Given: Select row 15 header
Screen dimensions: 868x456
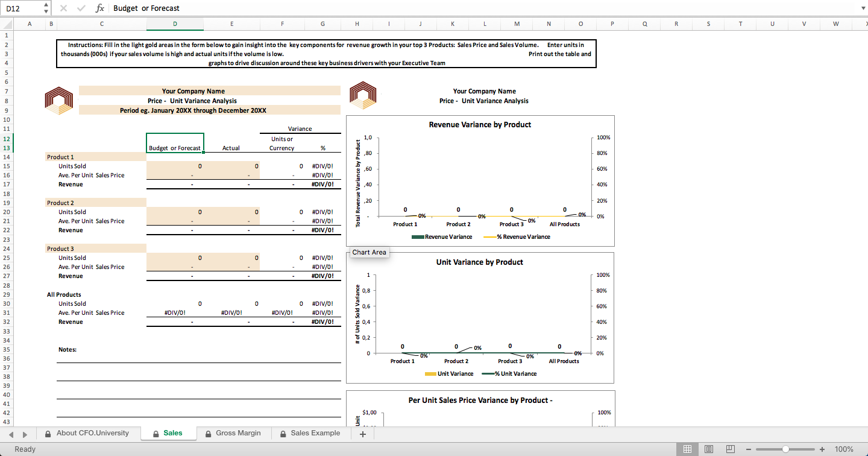Looking at the screenshot, I should tap(6, 166).
